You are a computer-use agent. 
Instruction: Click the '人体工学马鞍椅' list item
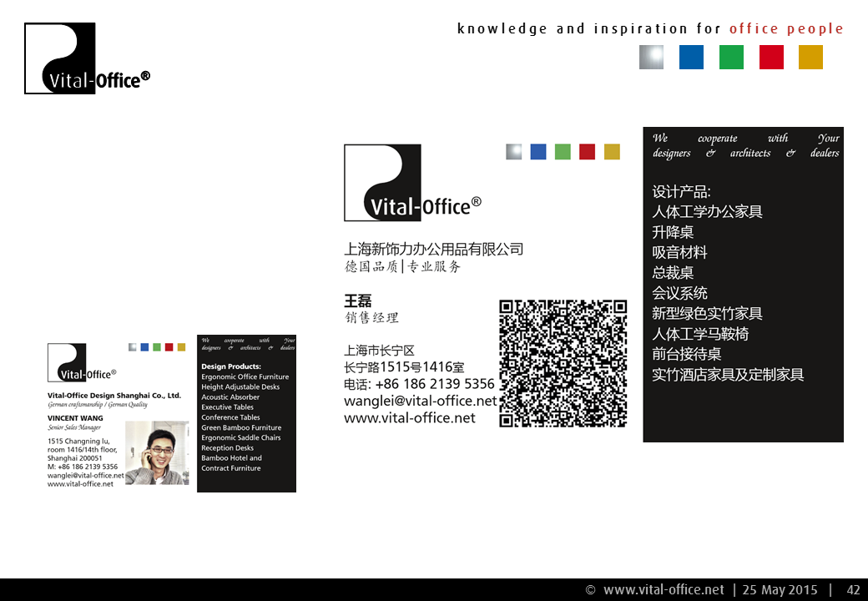tap(700, 334)
